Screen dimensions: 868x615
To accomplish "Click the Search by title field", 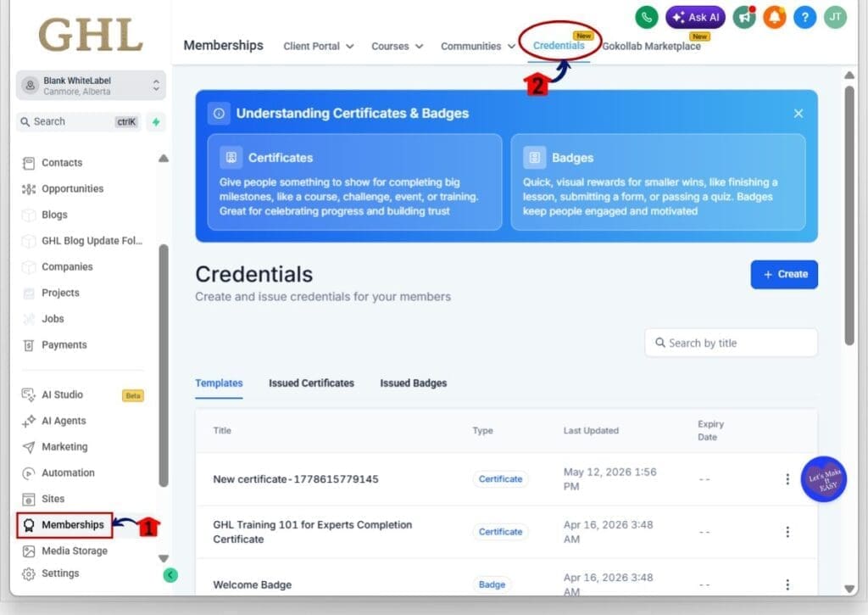I will click(x=731, y=343).
